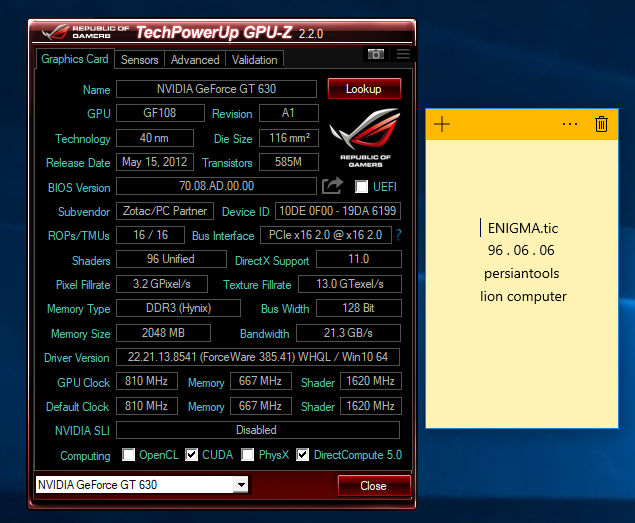Click the Transistors field 585M
The image size is (635, 523).
coord(288,162)
